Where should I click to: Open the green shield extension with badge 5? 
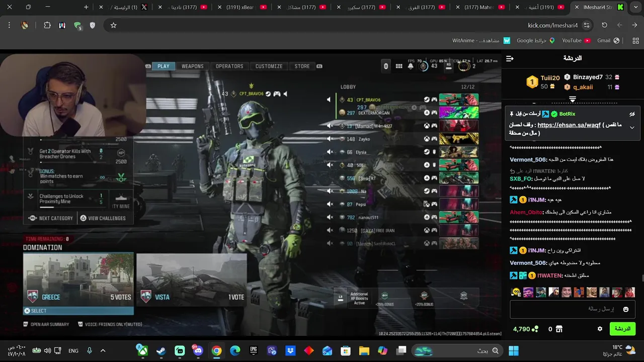point(77,25)
